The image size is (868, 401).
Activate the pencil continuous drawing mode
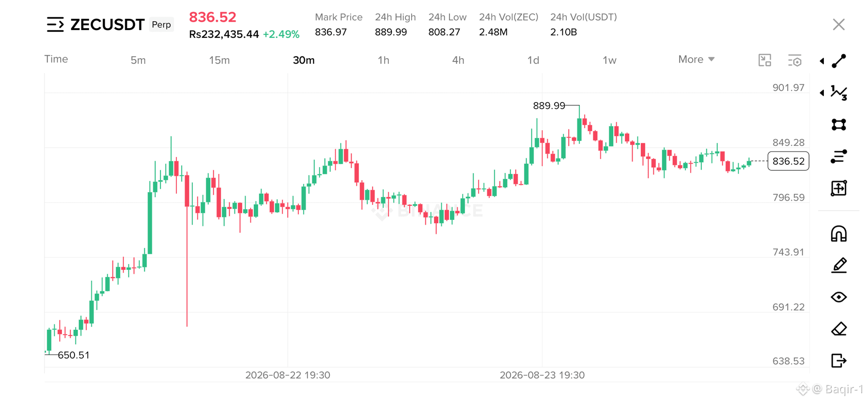839,265
